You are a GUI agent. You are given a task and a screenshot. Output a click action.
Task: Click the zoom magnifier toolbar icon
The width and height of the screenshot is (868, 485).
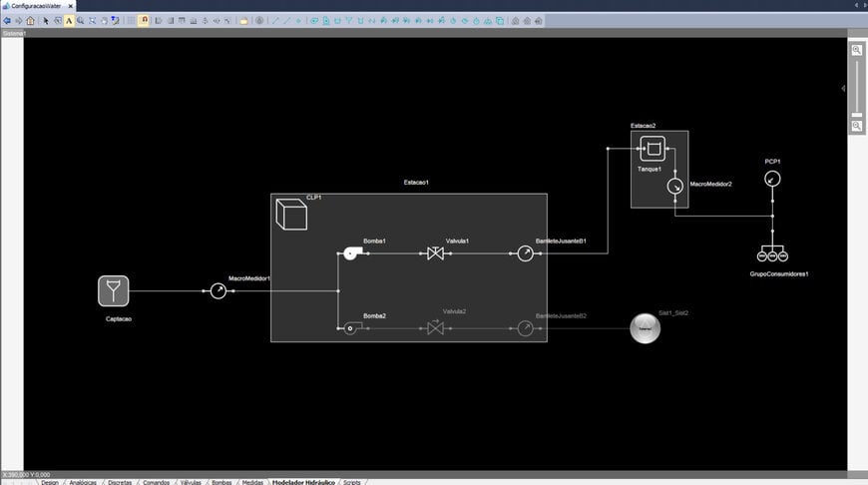[x=80, y=20]
